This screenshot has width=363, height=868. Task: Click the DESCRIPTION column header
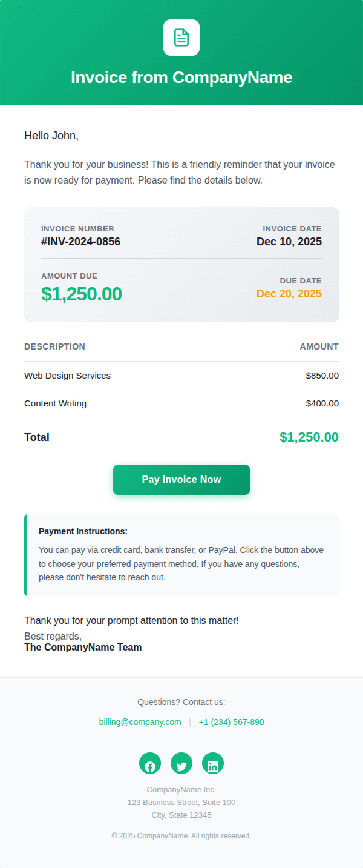click(x=54, y=346)
